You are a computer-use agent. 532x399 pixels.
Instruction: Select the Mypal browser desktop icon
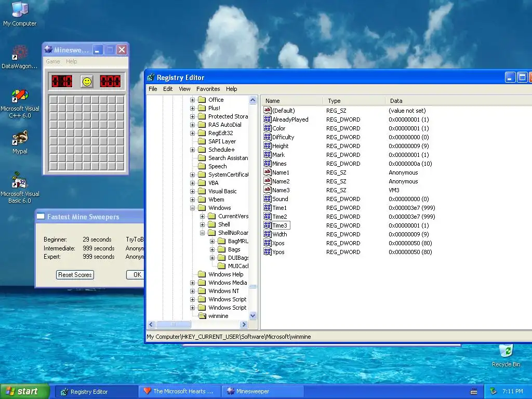(x=20, y=142)
